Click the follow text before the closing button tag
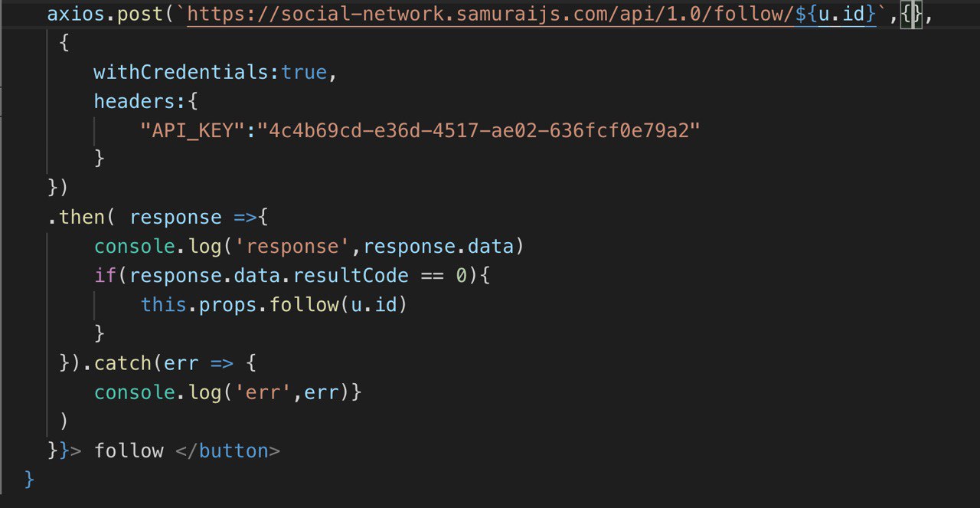Screen dimensions: 980x508 (x=129, y=451)
